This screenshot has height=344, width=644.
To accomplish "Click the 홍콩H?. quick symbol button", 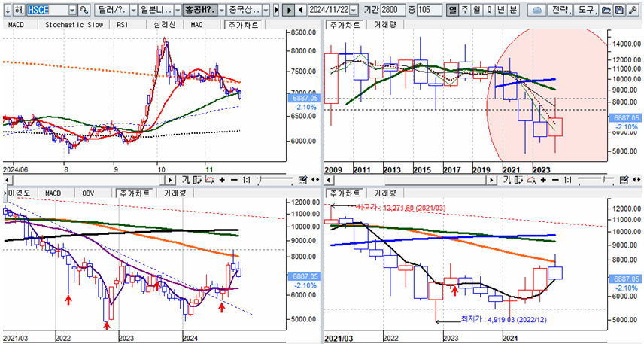I will pyautogui.click(x=200, y=10).
